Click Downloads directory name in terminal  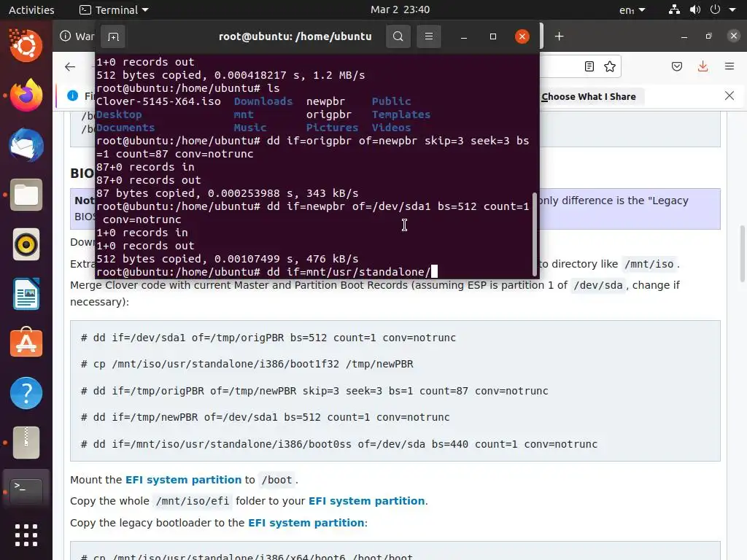click(x=263, y=101)
